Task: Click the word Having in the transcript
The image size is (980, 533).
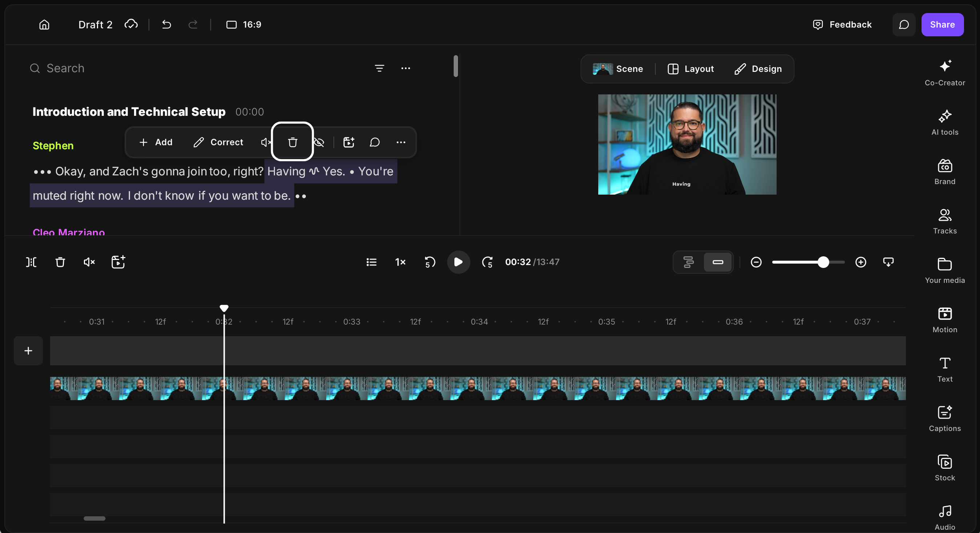Action: click(286, 171)
